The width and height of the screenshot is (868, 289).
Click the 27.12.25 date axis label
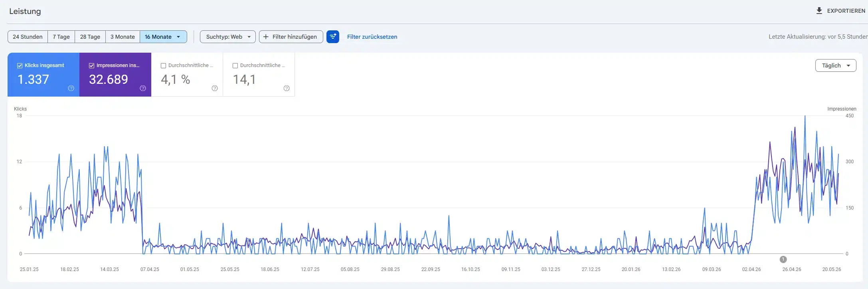[591, 269]
